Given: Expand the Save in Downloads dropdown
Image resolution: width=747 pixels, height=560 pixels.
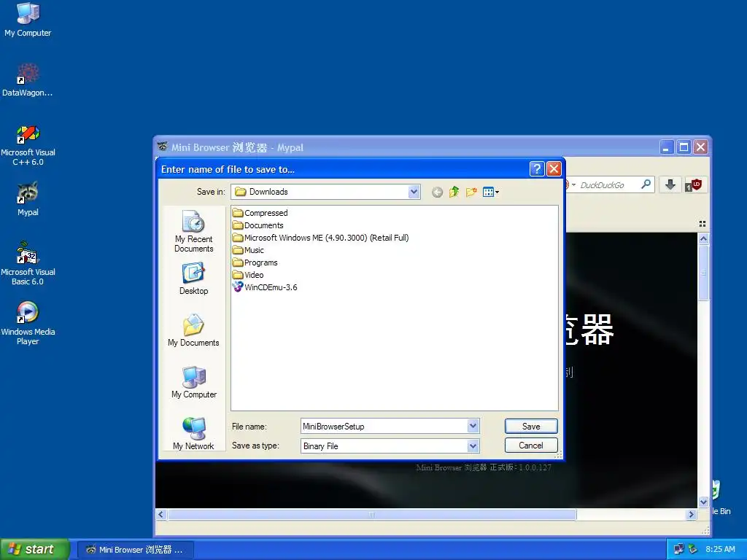Looking at the screenshot, I should tap(414, 192).
